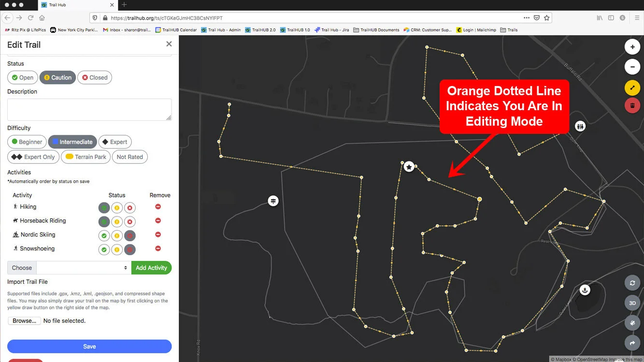
Task: Remove the Nordic Skiing activity
Action: click(x=158, y=235)
